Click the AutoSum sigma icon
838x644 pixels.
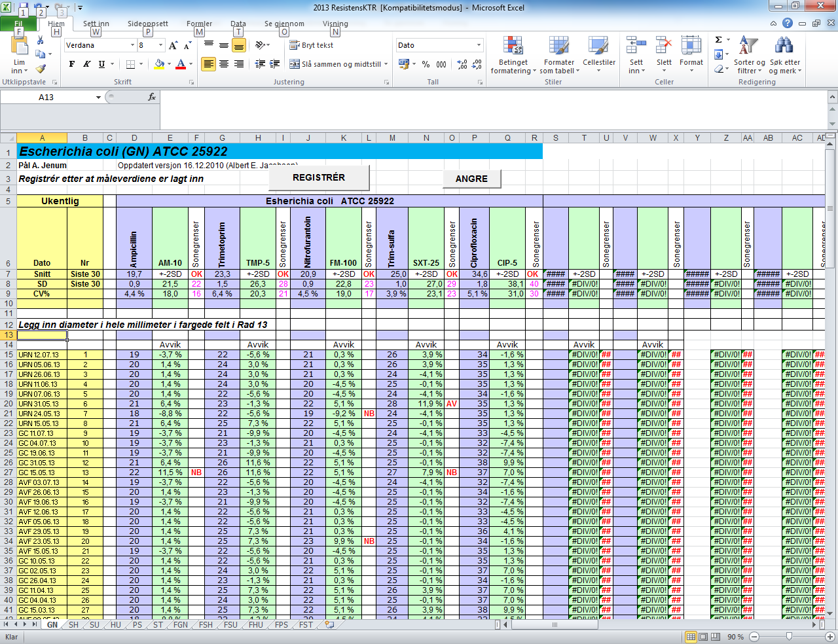718,40
